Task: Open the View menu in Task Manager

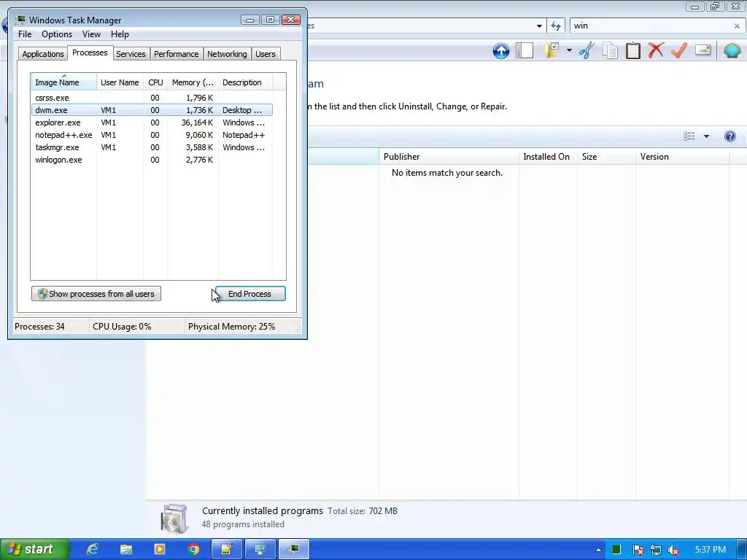Action: [91, 34]
